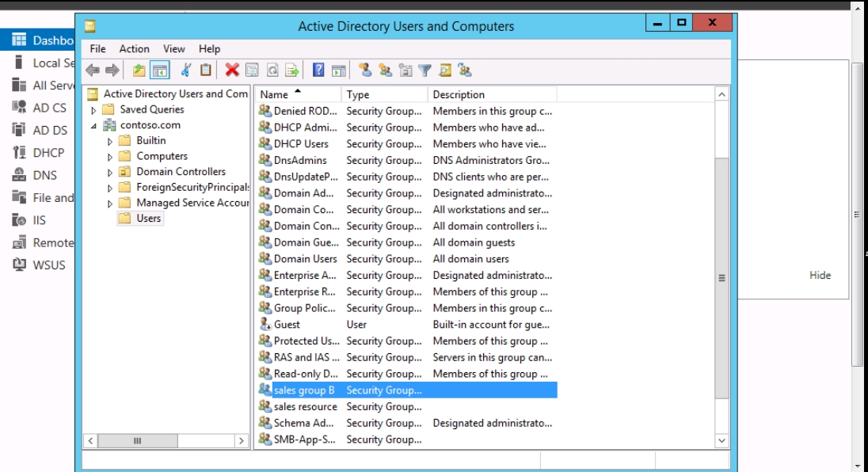
Task: Click the Refresh toolbar icon
Action: tap(272, 70)
